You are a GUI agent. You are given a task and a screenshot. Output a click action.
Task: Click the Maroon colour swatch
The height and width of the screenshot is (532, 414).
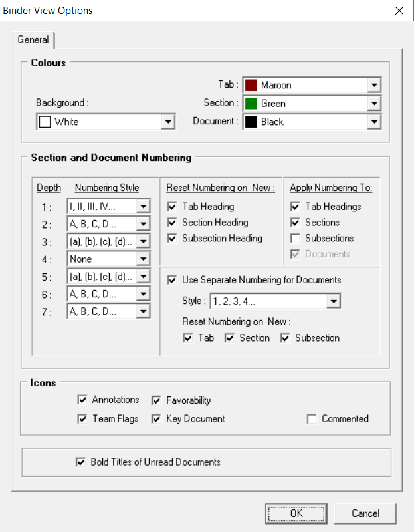tap(251, 85)
